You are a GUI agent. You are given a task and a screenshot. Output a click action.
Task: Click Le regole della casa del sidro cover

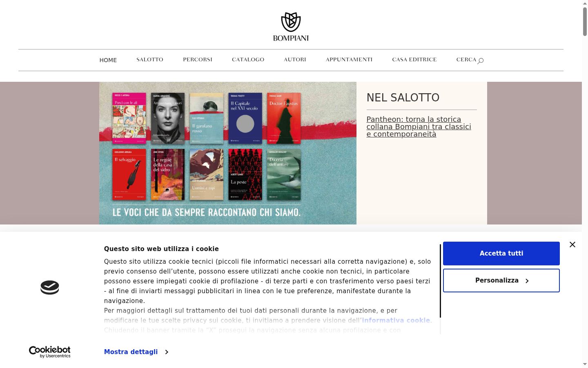tap(168, 175)
